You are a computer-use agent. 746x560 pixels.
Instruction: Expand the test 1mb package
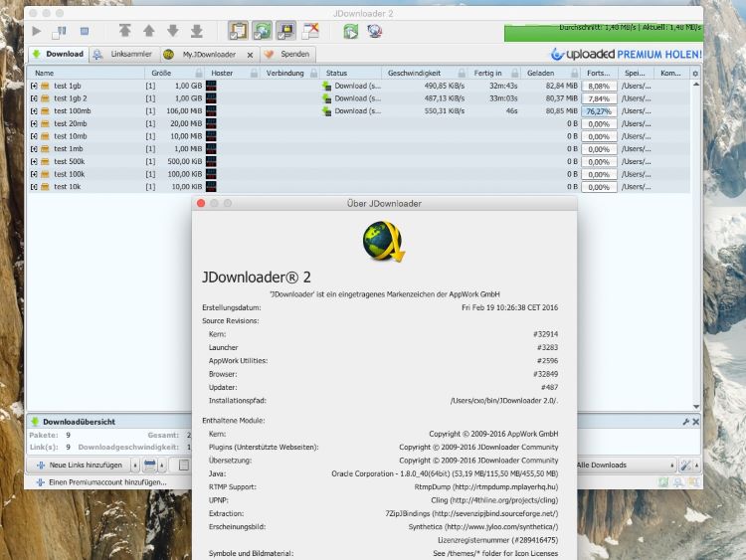(x=34, y=149)
